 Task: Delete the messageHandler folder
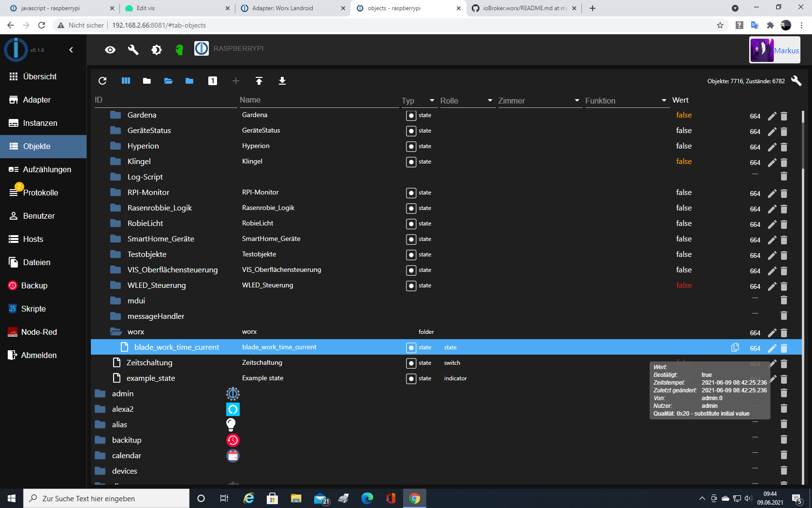click(784, 316)
